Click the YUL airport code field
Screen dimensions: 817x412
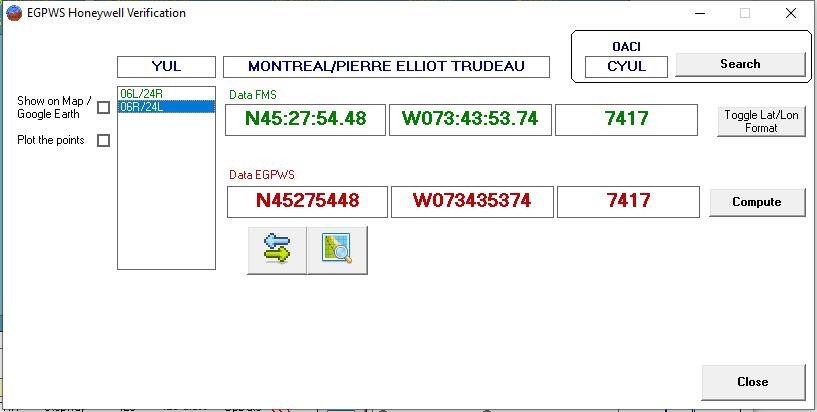coord(166,67)
